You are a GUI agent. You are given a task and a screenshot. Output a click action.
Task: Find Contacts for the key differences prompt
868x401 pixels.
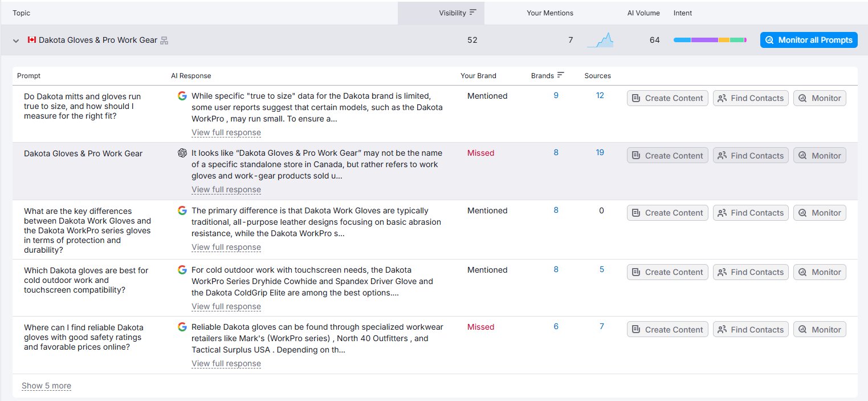click(751, 213)
